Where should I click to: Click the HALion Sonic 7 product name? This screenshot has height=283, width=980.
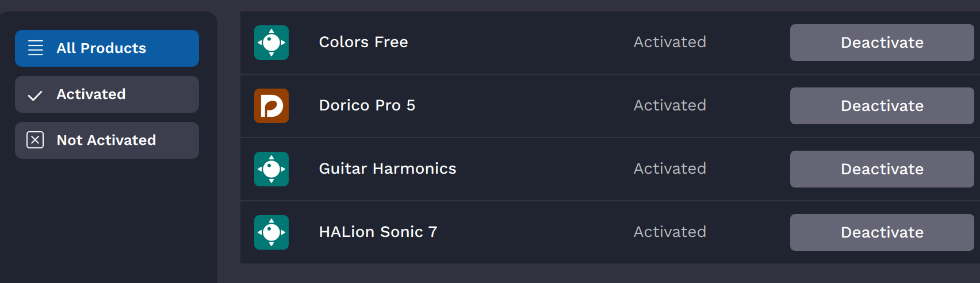378,232
